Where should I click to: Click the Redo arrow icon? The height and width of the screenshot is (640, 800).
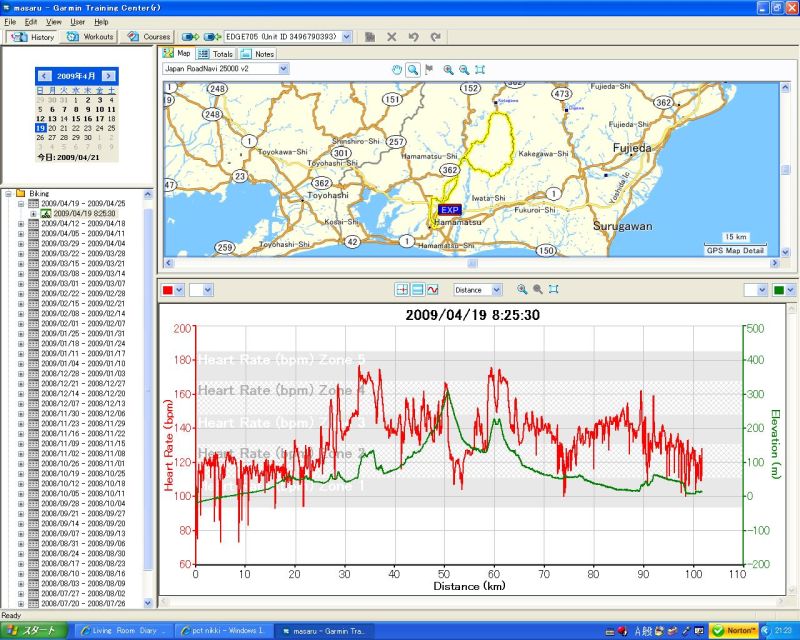pos(435,37)
